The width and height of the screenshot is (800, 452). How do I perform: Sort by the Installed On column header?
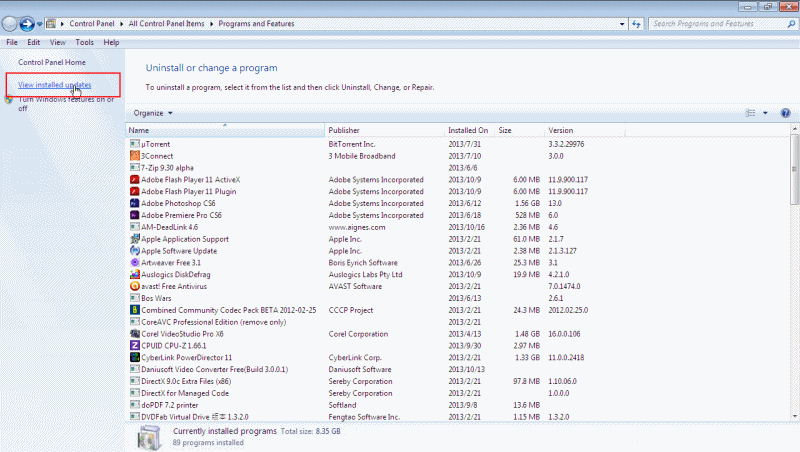click(x=469, y=130)
